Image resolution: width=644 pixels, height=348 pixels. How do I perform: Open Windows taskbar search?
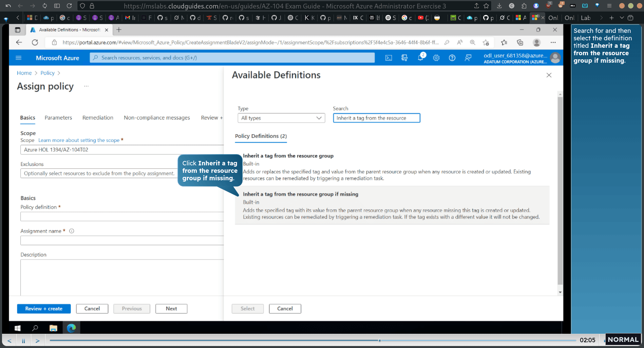35,328
